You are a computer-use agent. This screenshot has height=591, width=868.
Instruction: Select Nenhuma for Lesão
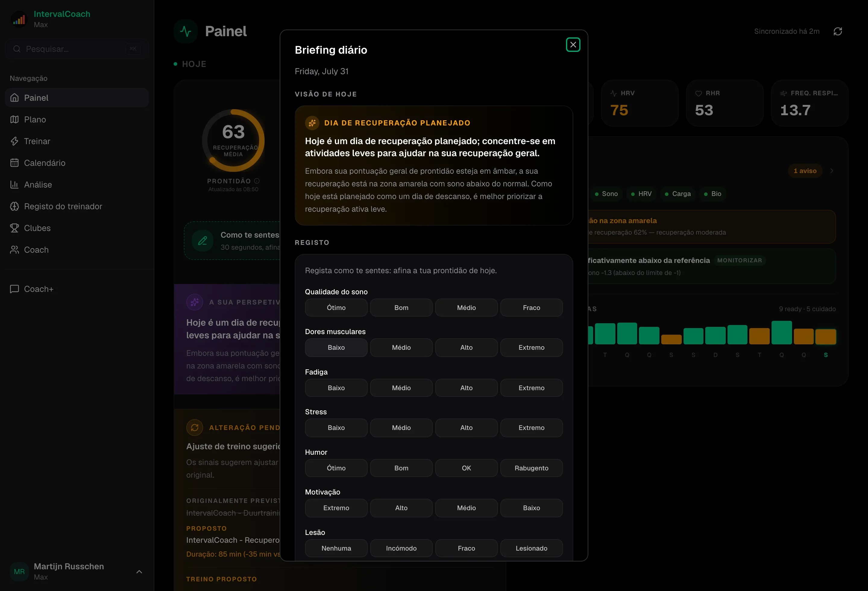pos(336,548)
